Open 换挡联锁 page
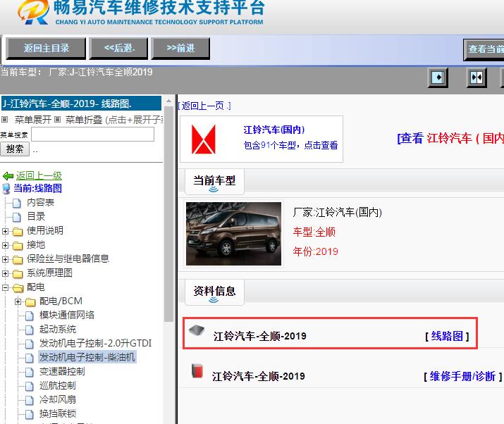Screen dimensions: 504x424 pos(58,413)
